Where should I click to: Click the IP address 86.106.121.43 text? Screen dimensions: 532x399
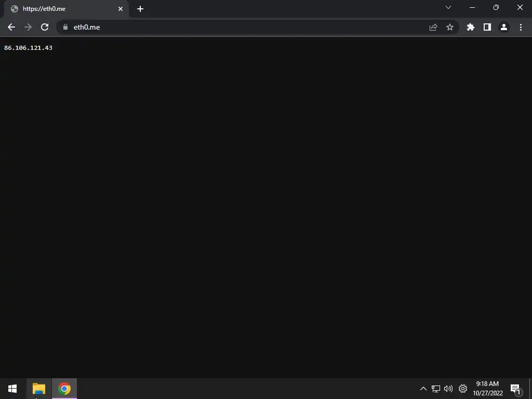coord(28,48)
